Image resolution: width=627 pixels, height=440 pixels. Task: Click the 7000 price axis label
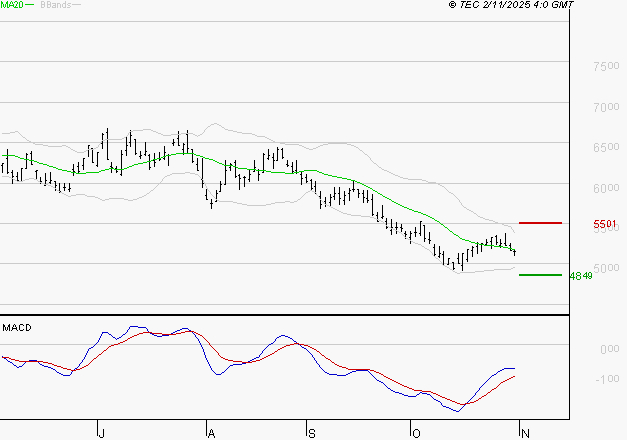pyautogui.click(x=606, y=107)
